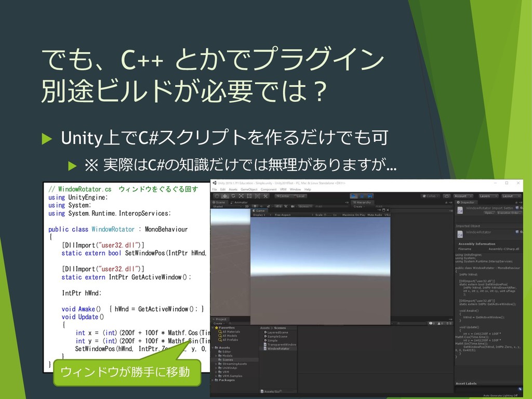532x399 pixels.
Task: Open the Account dropdown
Action: click(x=463, y=196)
